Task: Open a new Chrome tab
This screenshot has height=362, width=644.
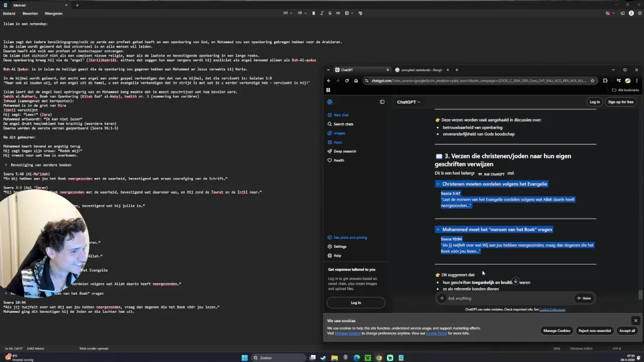Action: [457, 70]
